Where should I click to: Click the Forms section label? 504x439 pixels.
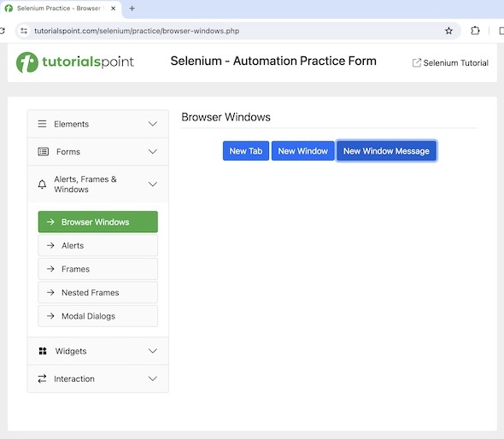tap(68, 152)
